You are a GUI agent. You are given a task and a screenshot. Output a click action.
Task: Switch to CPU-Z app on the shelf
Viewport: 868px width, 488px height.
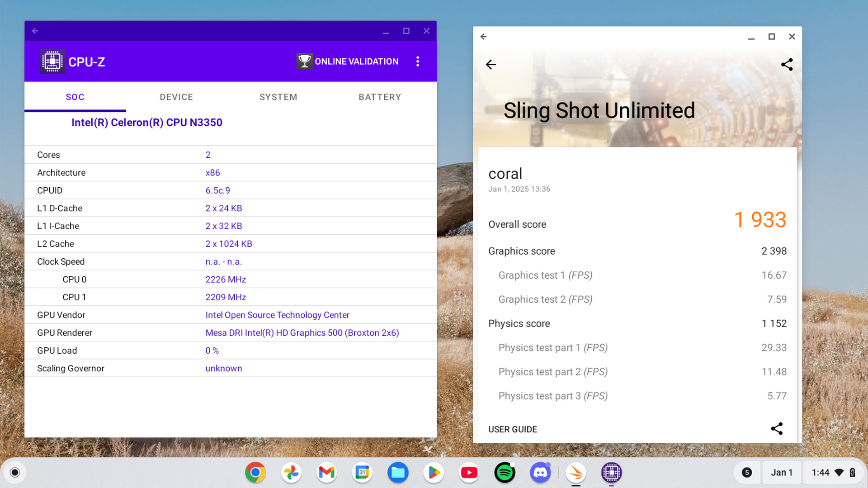click(x=611, y=473)
